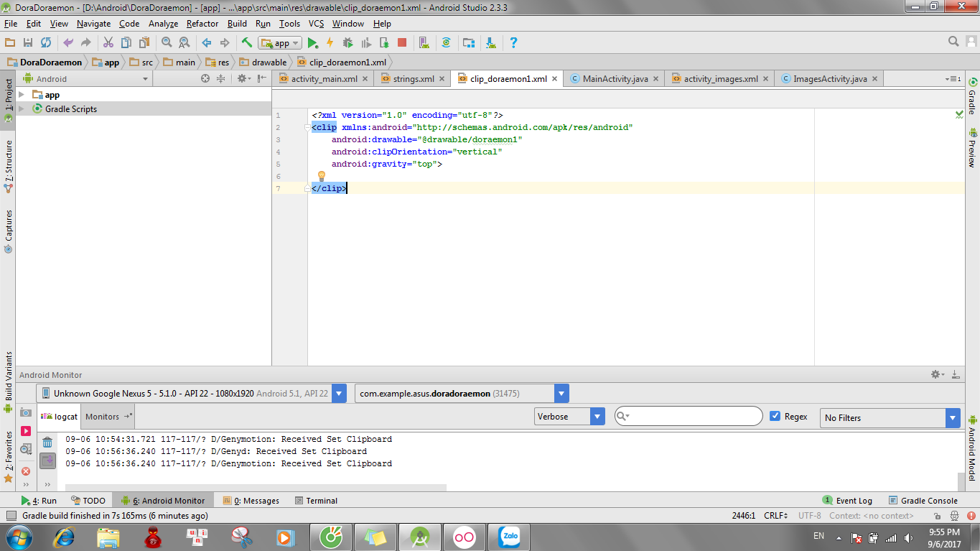Viewport: 980px width, 551px height.
Task: Click the green Run app button
Action: coord(313,43)
